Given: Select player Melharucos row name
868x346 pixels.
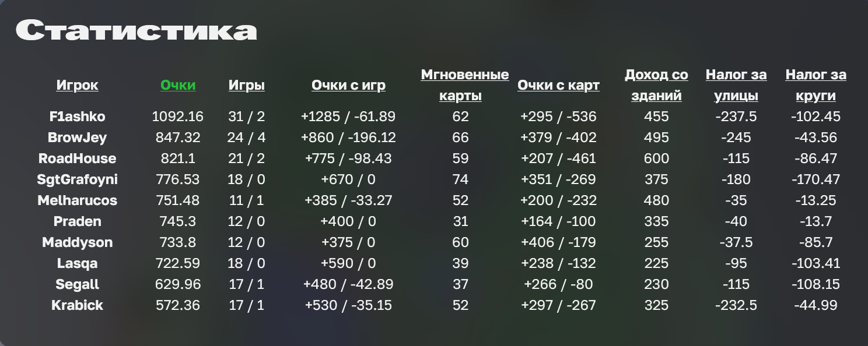Looking at the screenshot, I should click(x=78, y=200).
